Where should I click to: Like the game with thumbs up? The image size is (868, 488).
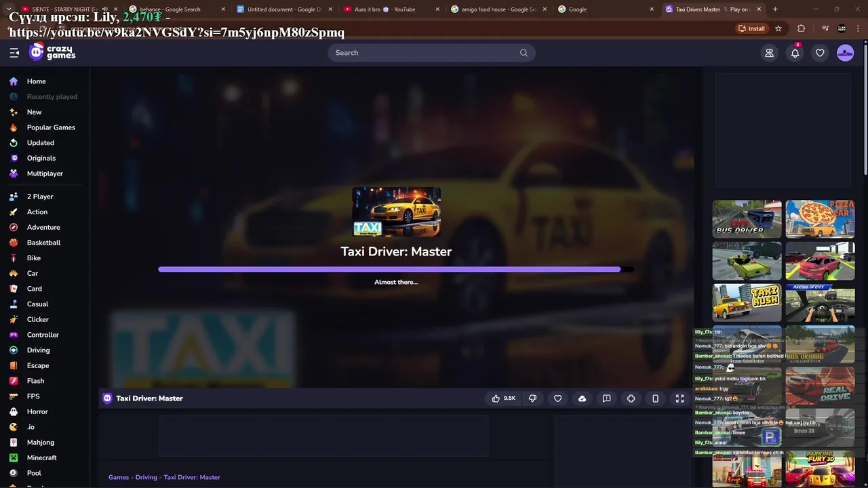coord(503,399)
